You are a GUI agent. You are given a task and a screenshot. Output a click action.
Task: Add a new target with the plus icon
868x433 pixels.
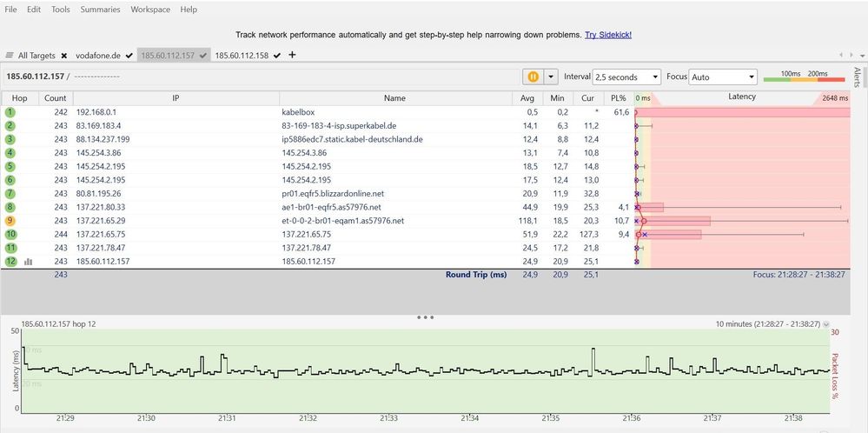click(x=292, y=55)
